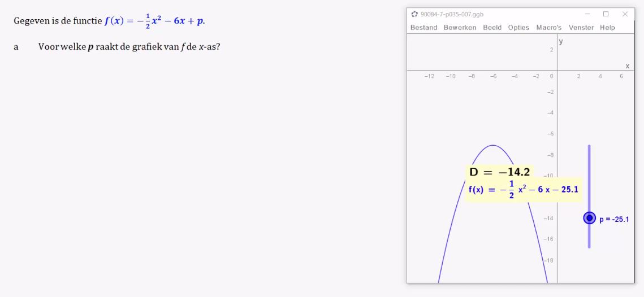Select the f(x) formula text box
Viewport: 644px width, 297px height.
[523, 190]
